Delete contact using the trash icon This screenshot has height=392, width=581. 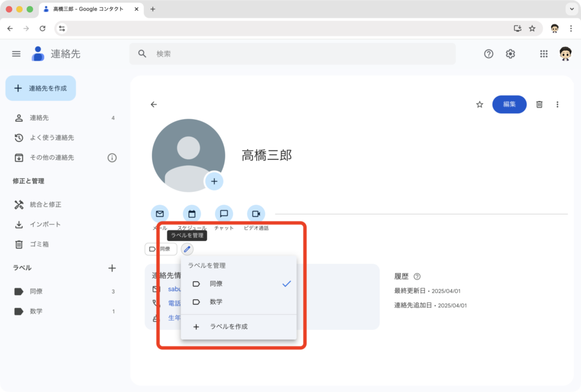[x=539, y=104]
